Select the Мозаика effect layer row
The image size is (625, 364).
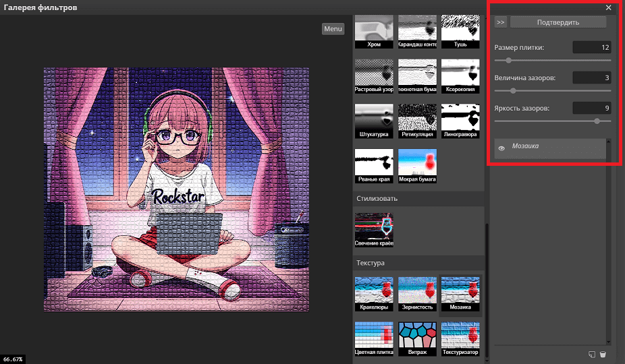tap(550, 148)
